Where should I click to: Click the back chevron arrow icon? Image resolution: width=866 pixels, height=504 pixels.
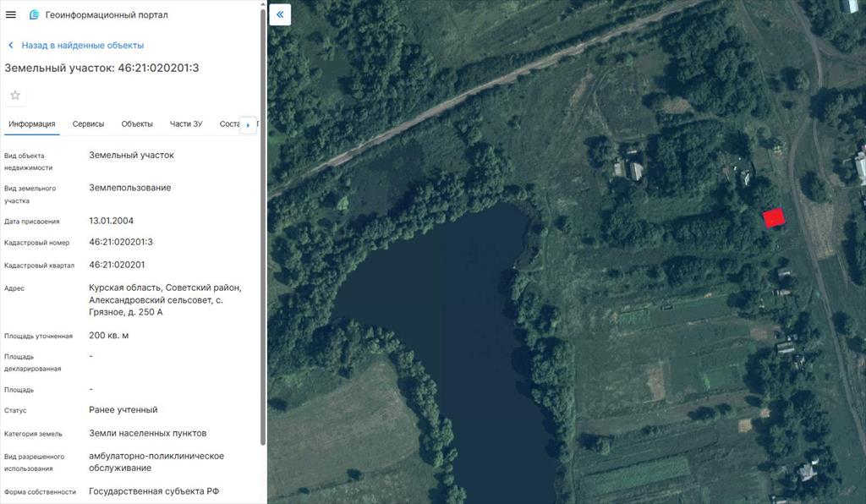(11, 46)
